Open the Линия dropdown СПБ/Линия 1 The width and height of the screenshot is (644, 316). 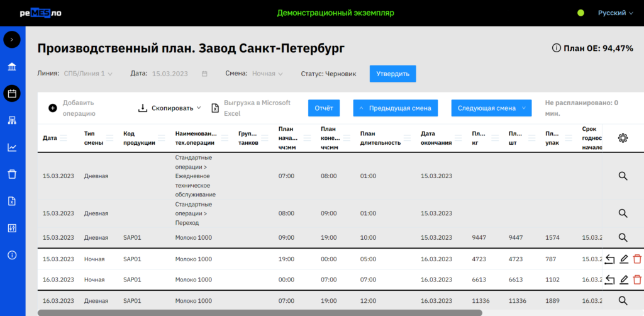(88, 74)
